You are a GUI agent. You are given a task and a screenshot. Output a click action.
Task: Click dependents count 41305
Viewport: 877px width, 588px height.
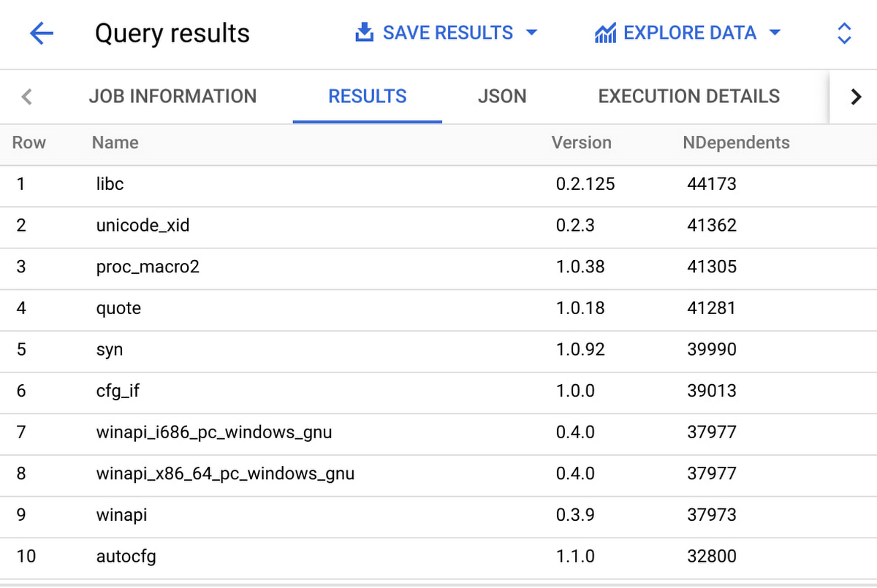click(x=712, y=267)
